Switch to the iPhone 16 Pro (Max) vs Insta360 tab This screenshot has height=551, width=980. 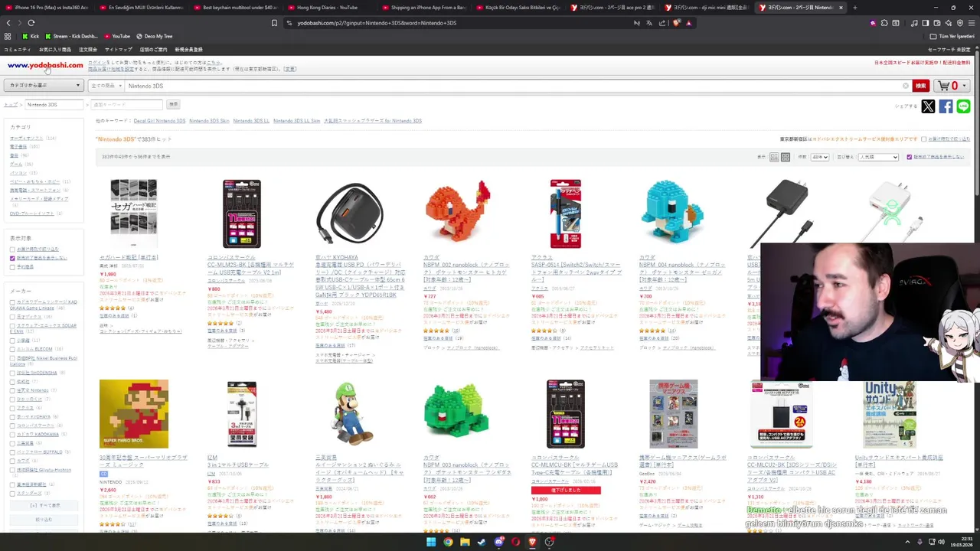[x=46, y=8]
